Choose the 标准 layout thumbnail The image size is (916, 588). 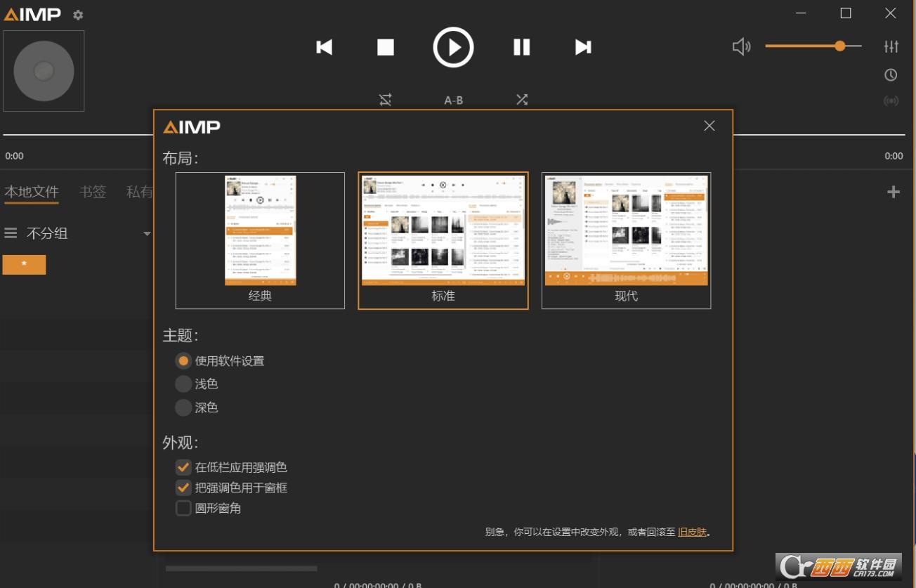(x=443, y=240)
